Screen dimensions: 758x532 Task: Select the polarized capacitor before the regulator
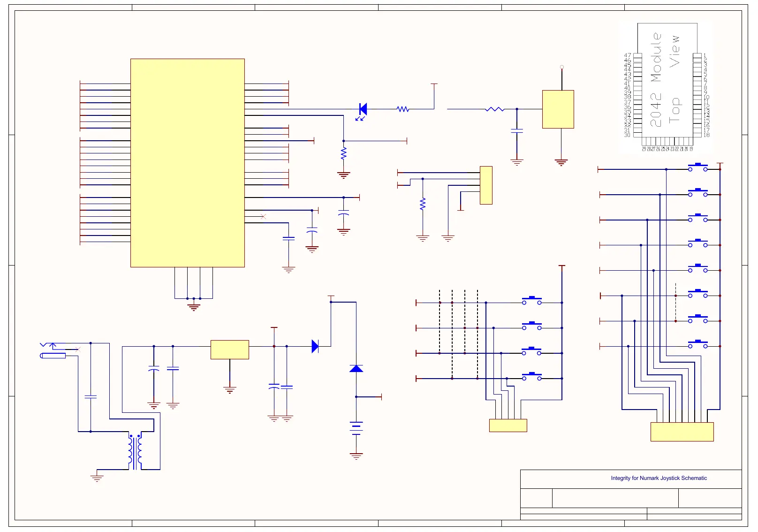154,369
